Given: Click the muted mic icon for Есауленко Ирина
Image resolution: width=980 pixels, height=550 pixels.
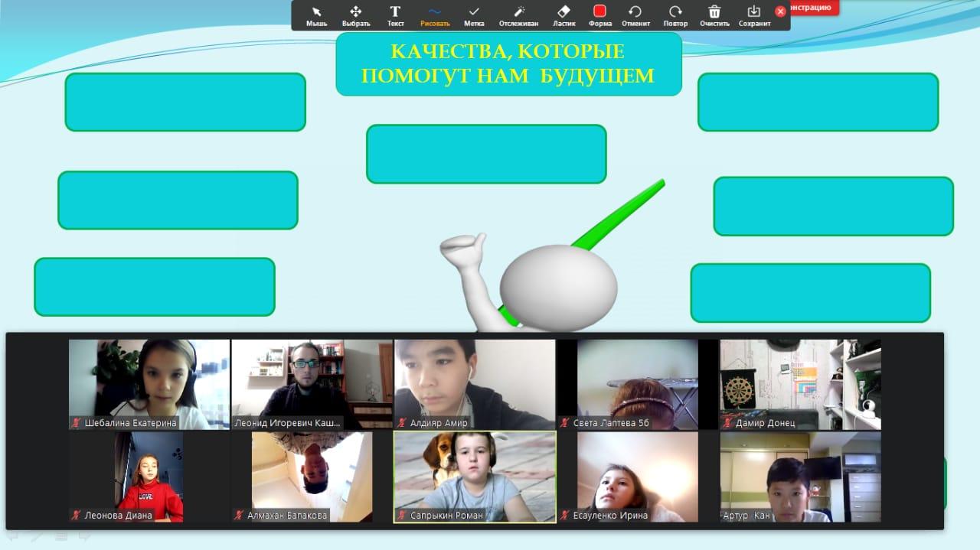Looking at the screenshot, I should point(565,516).
